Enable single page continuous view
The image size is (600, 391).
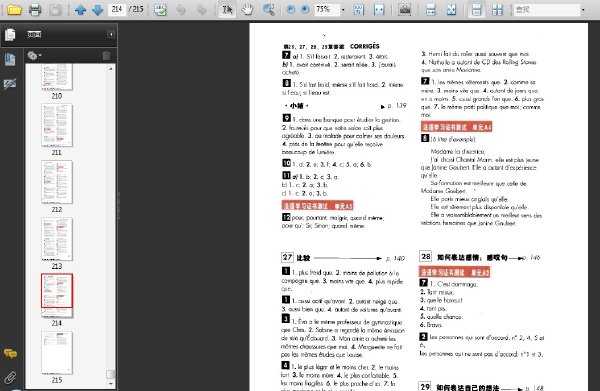pos(476,10)
